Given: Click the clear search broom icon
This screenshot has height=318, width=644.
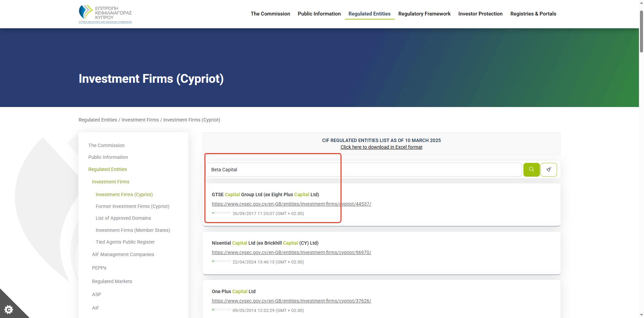Looking at the screenshot, I should click(548, 170).
